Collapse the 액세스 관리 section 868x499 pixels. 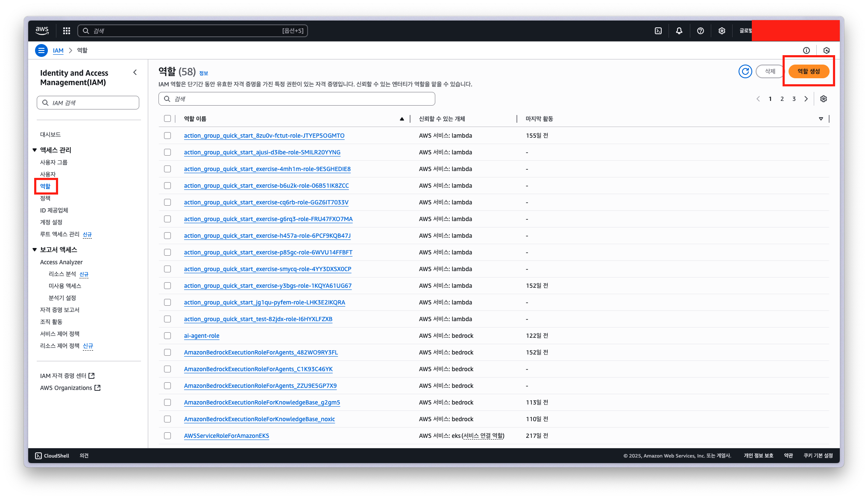(x=35, y=150)
